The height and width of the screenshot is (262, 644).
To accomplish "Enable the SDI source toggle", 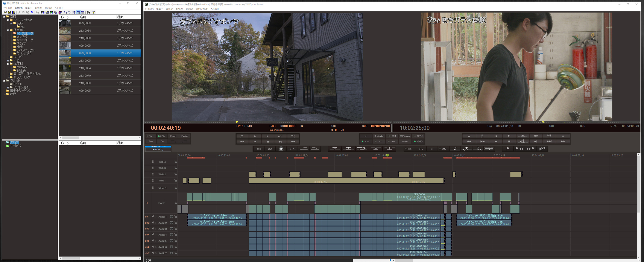I will pyautogui.click(x=150, y=136).
